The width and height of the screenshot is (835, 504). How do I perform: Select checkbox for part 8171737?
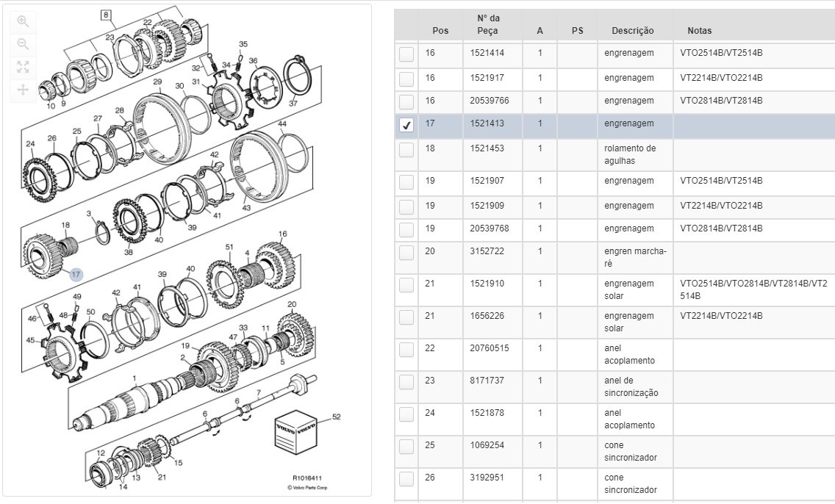[x=406, y=382]
